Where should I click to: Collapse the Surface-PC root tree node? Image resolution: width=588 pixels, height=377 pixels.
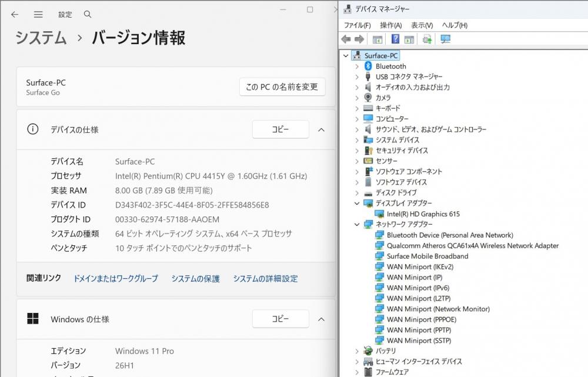pos(346,55)
